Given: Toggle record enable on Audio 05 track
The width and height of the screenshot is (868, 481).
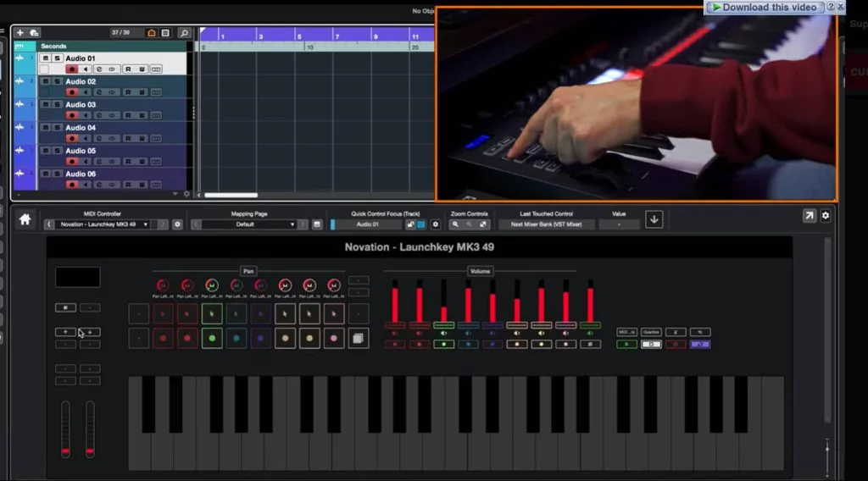Looking at the screenshot, I should pyautogui.click(x=71, y=162).
